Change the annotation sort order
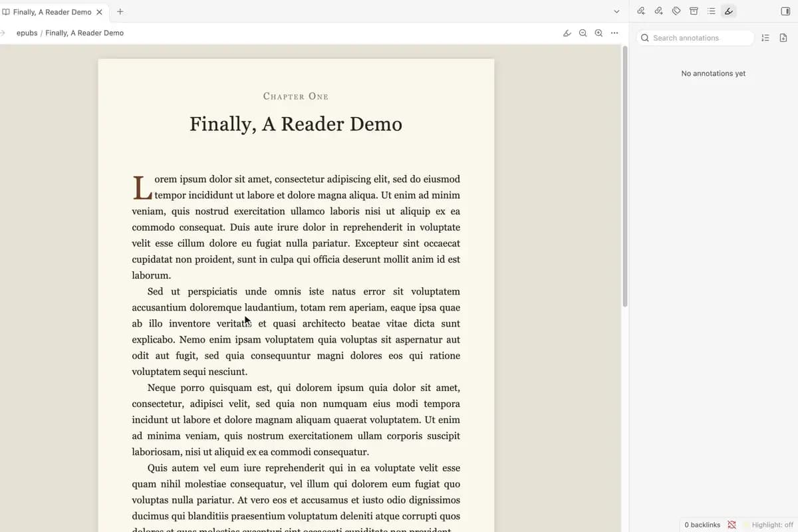798x532 pixels. (765, 38)
